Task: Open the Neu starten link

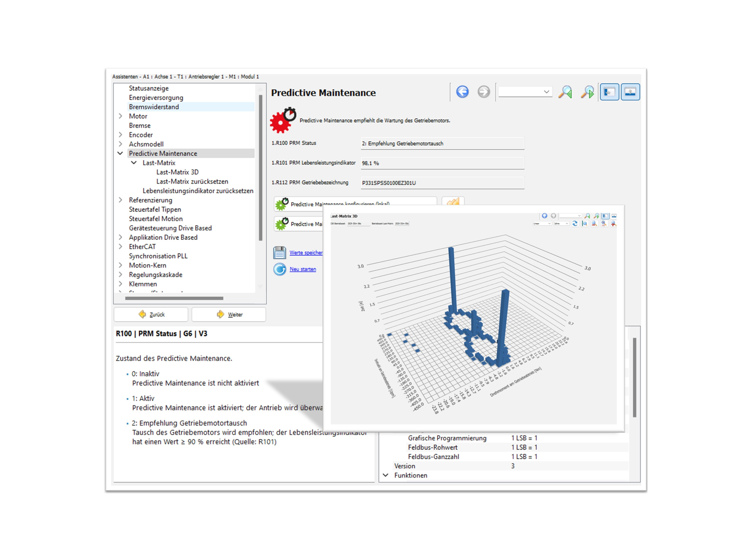Action: pyautogui.click(x=303, y=269)
